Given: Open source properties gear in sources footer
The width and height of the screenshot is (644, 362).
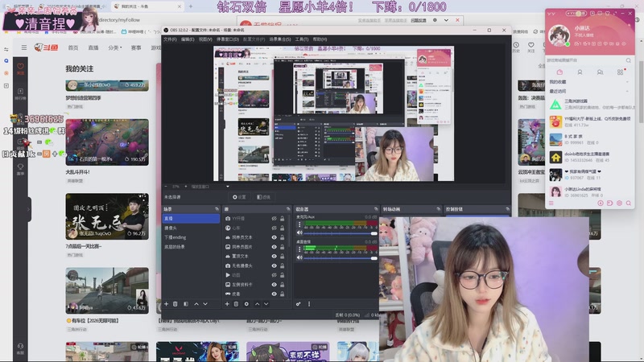Looking at the screenshot, I should (246, 304).
